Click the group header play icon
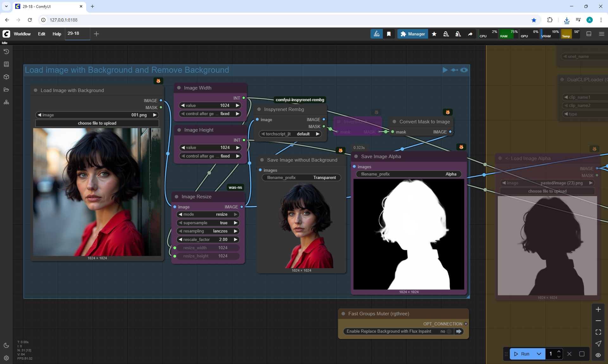This screenshot has height=364, width=608. click(445, 70)
